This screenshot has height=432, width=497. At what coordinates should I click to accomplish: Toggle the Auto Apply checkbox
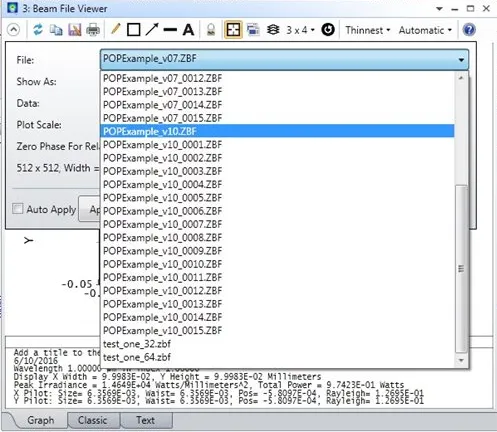(x=18, y=209)
